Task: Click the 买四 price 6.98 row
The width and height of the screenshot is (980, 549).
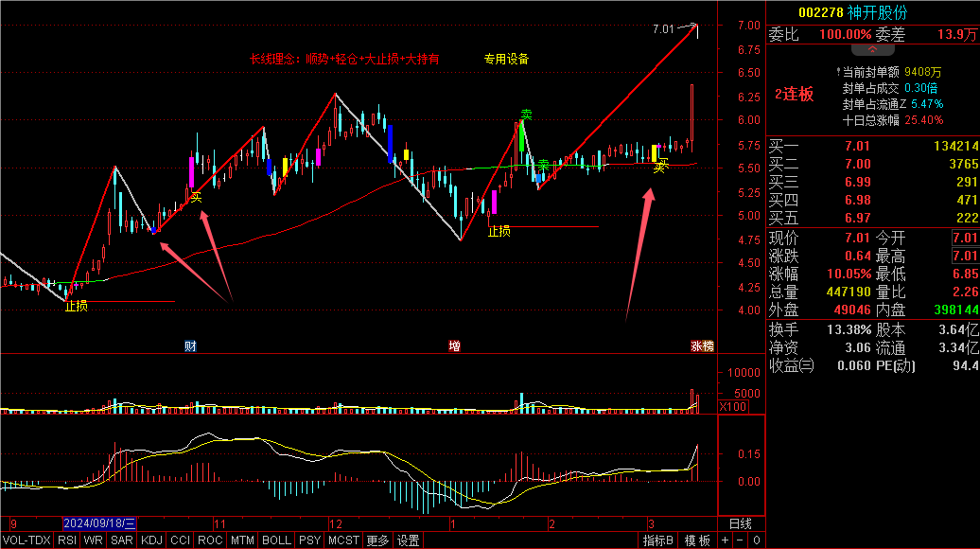Action: (873, 200)
